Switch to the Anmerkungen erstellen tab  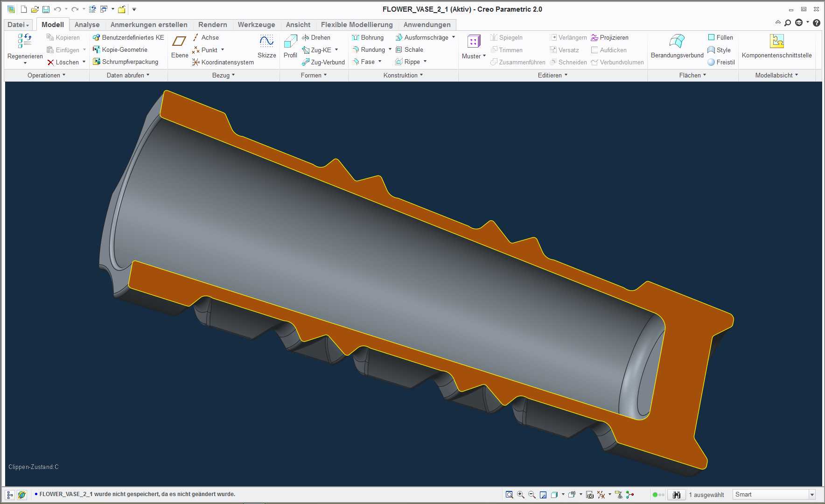(x=149, y=25)
